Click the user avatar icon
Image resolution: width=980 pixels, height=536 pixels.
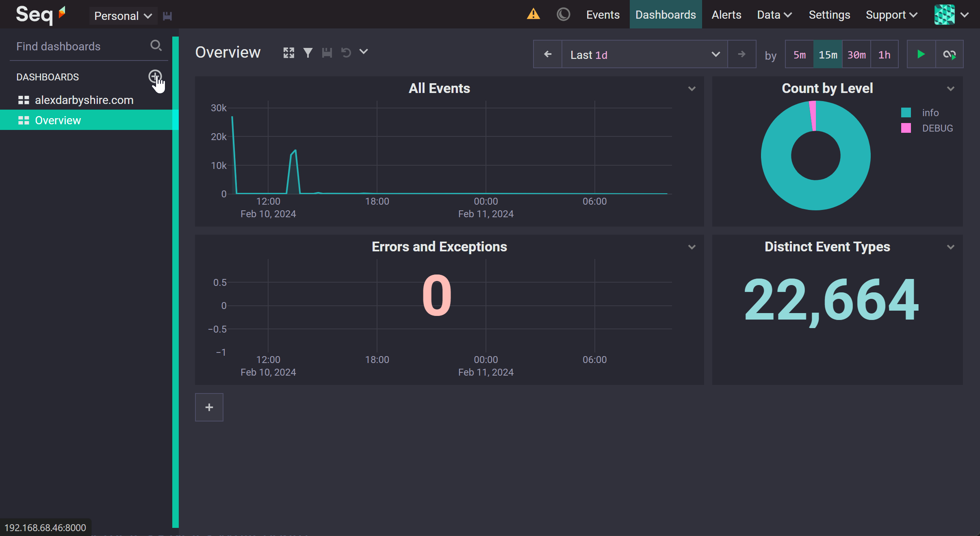coord(944,15)
